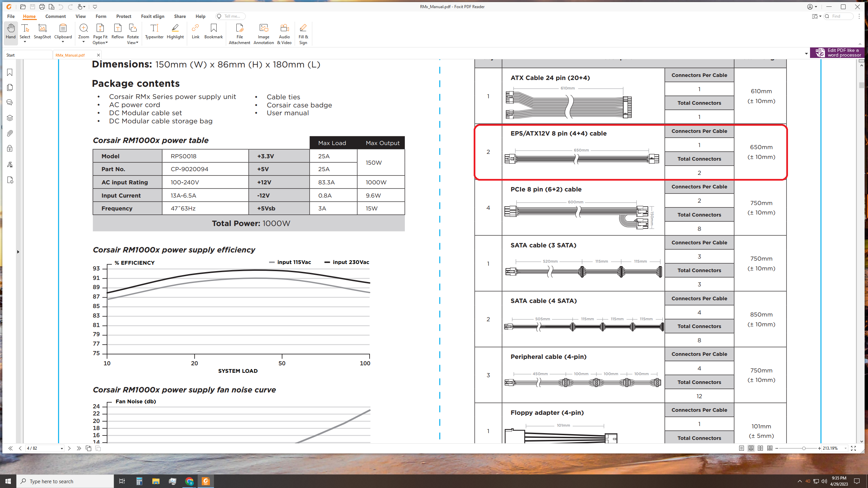Open the zoom percentage dropdown

(x=845, y=448)
